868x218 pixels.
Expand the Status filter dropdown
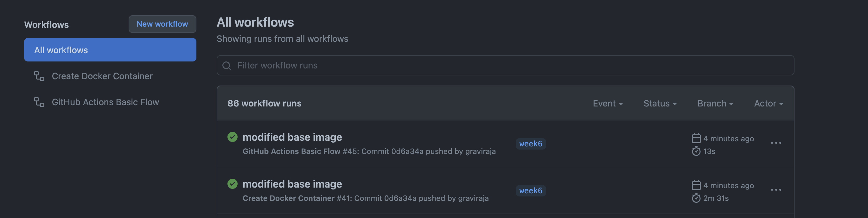tap(660, 103)
